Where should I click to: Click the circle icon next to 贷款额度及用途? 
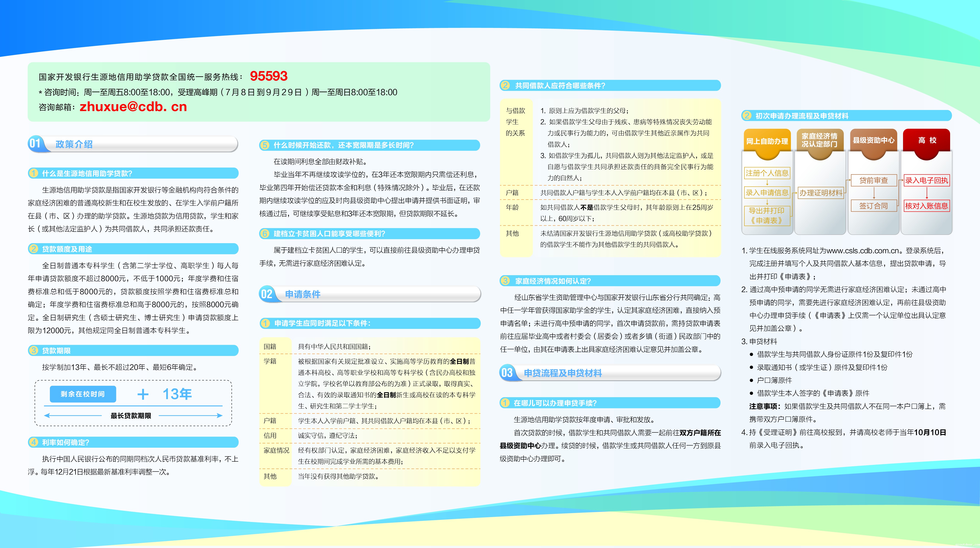coord(34,249)
